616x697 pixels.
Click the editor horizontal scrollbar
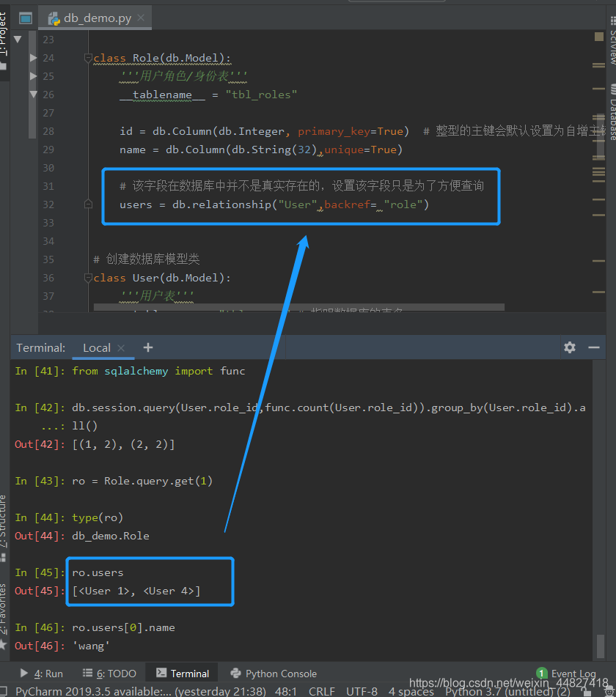point(299,307)
